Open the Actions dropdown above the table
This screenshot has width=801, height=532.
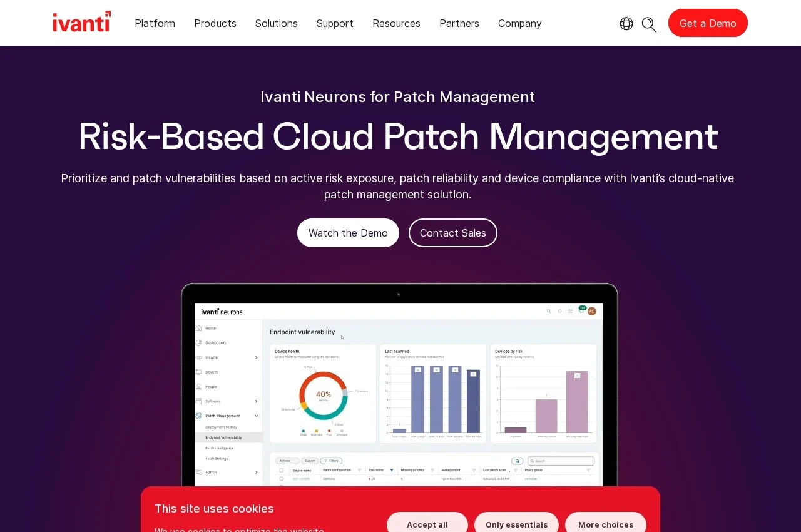tap(288, 461)
